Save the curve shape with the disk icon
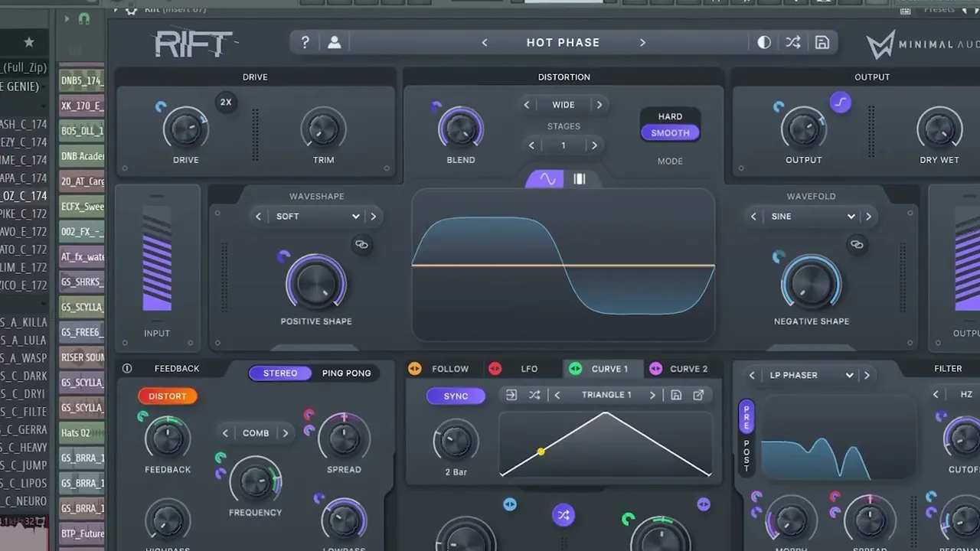 tap(676, 396)
